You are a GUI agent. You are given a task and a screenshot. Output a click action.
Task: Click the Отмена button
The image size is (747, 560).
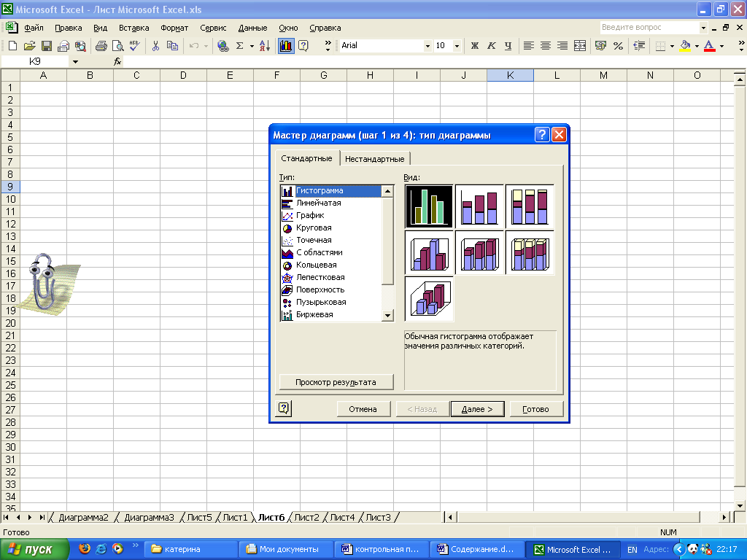363,408
